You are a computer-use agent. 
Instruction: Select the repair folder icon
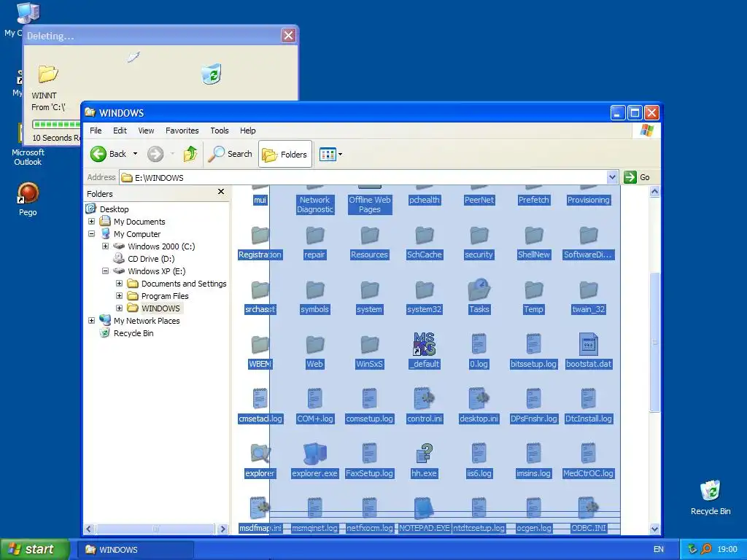(x=314, y=235)
